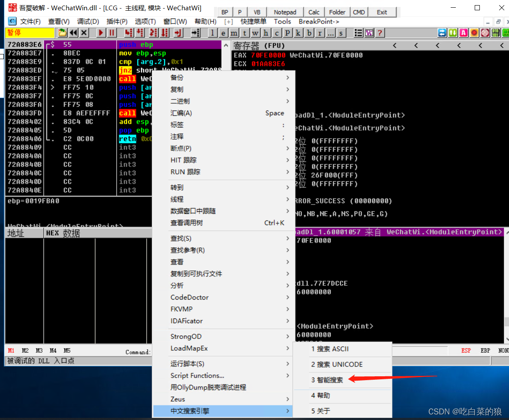Expand 断点(P) submenu
509x420 pixels.
[223, 148]
